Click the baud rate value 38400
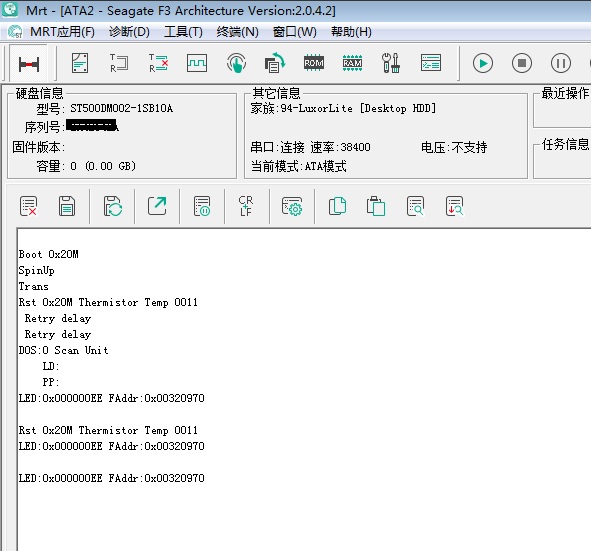Image resolution: width=591 pixels, height=551 pixels. click(355, 147)
